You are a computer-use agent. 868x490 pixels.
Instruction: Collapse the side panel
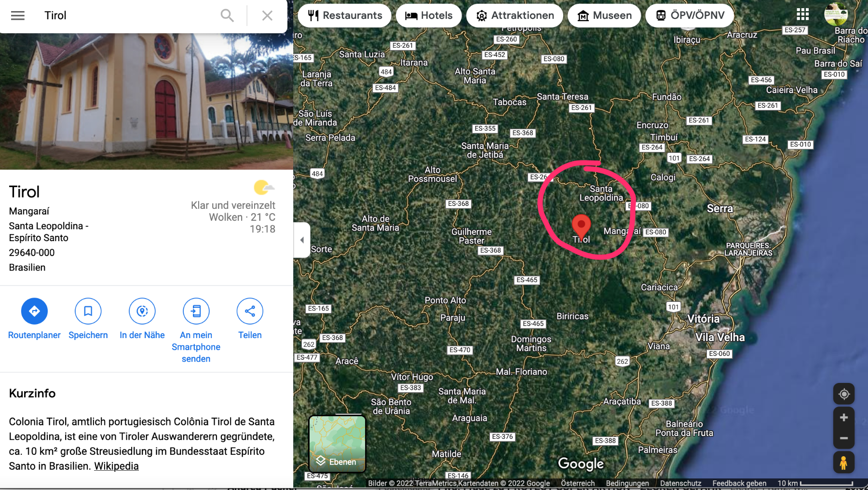coord(302,240)
